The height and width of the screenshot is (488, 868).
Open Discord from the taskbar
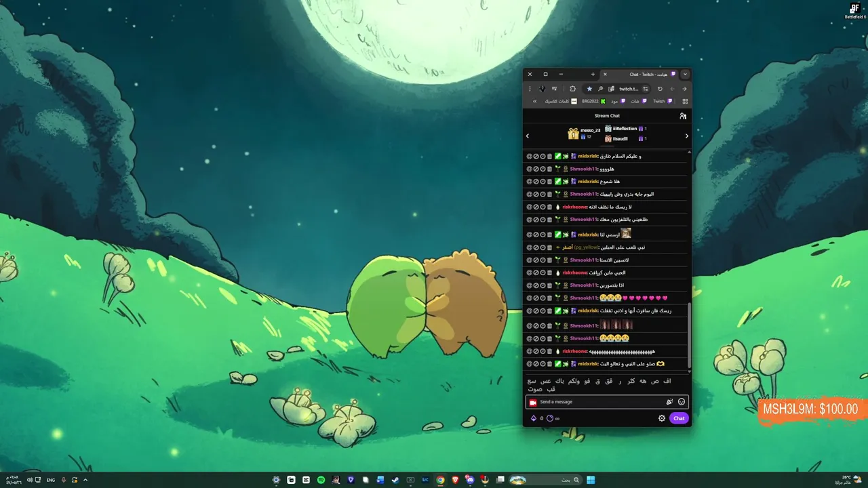[470, 480]
